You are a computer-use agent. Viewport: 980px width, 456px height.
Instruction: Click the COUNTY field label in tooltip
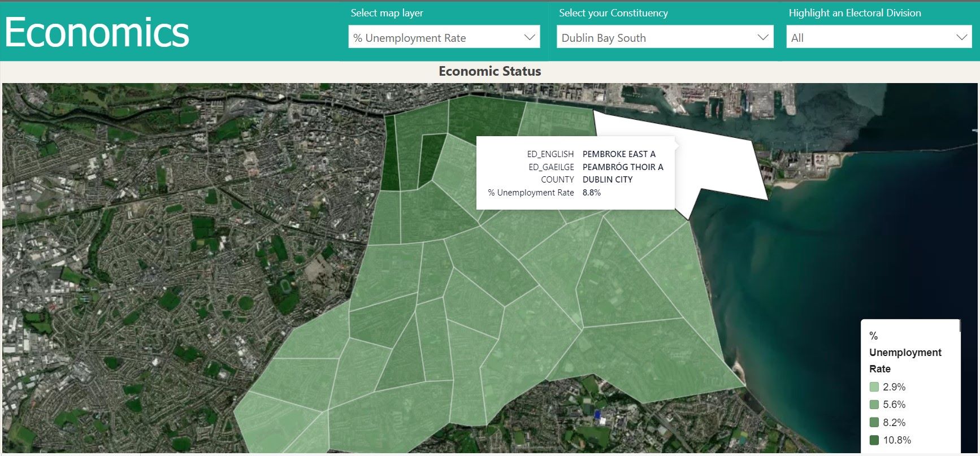coord(557,179)
